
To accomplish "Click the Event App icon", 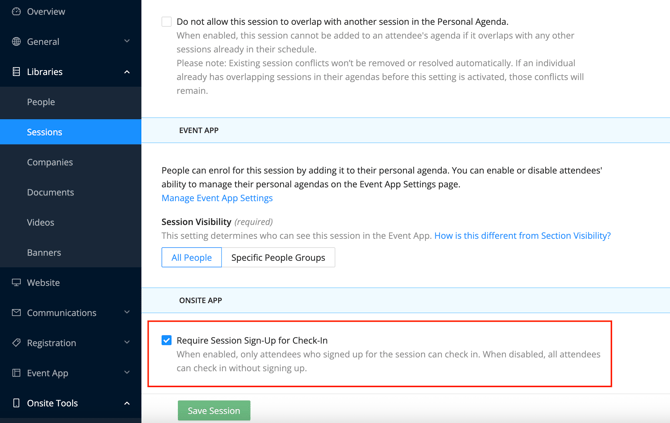I will [16, 373].
